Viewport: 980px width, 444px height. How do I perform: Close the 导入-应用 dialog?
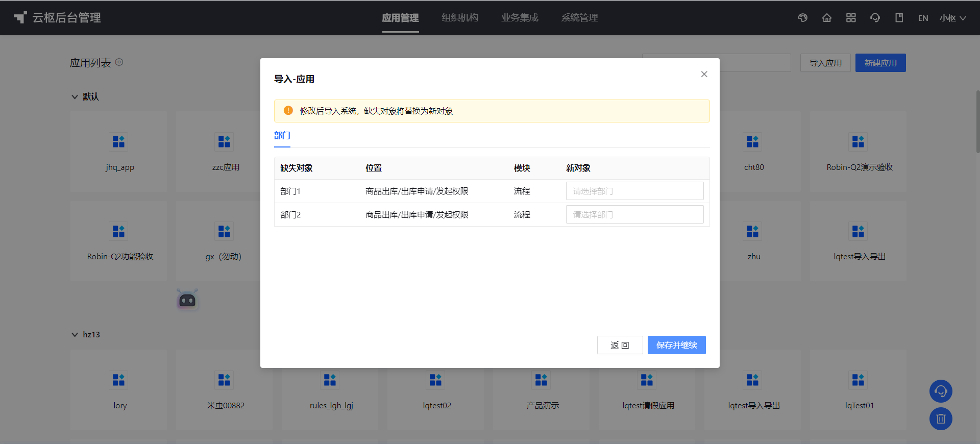tap(704, 74)
